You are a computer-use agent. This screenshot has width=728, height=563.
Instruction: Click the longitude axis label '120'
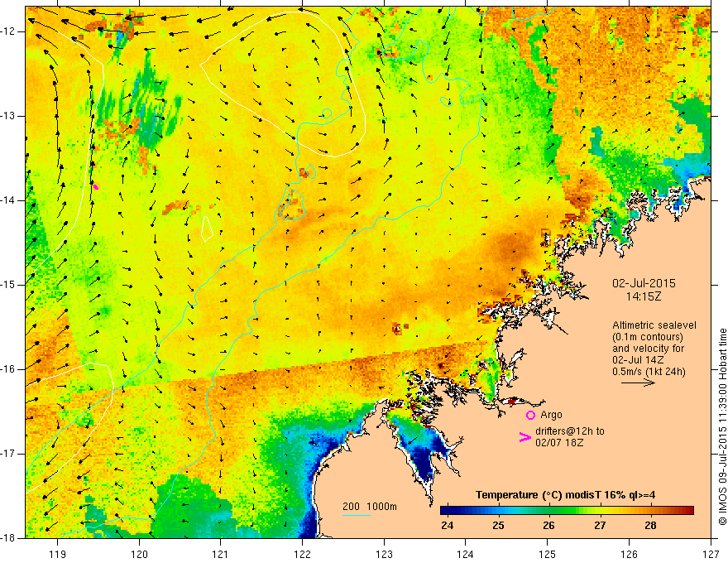click(139, 554)
